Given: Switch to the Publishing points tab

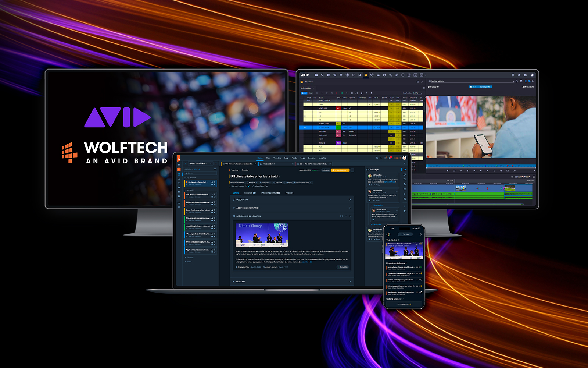Looking at the screenshot, I should coord(270,193).
